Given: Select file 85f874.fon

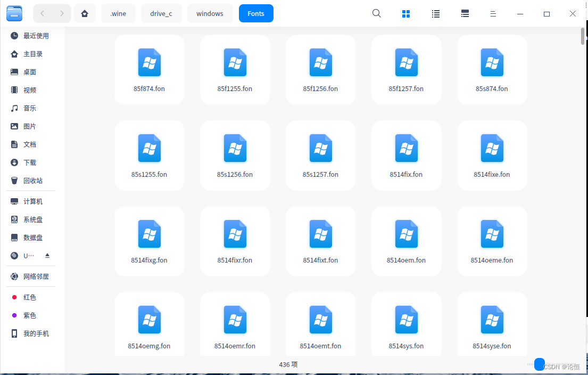Looking at the screenshot, I should 149,70.
